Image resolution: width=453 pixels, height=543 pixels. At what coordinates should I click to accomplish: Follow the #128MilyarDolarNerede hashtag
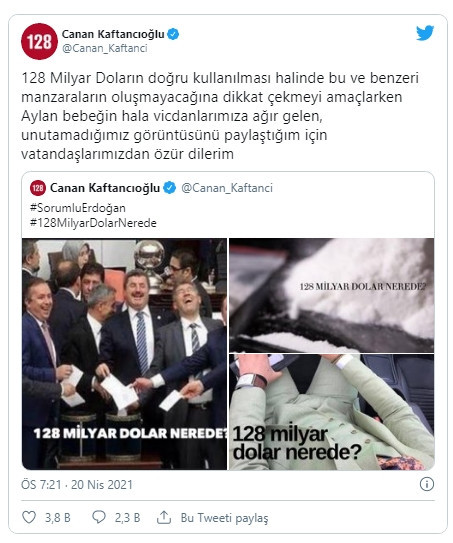pyautogui.click(x=93, y=223)
